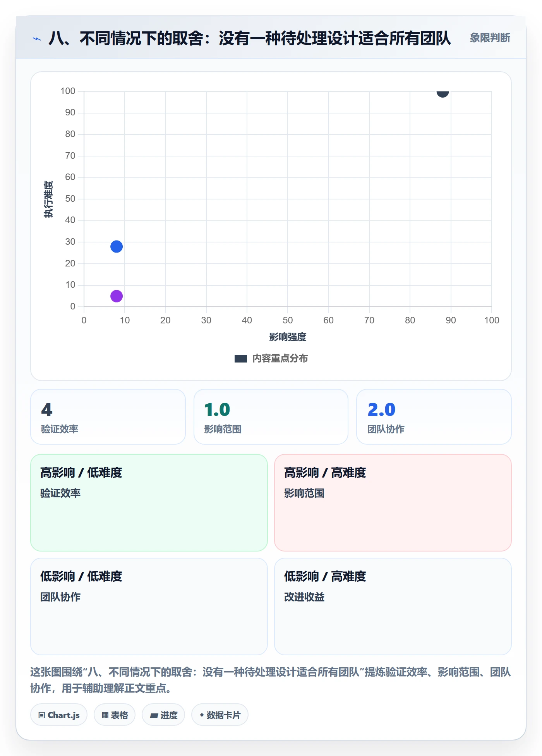Screen dimensions: 542x756
Task: Select the 低影响 / 低难度 quadrant card
Action: (149, 607)
